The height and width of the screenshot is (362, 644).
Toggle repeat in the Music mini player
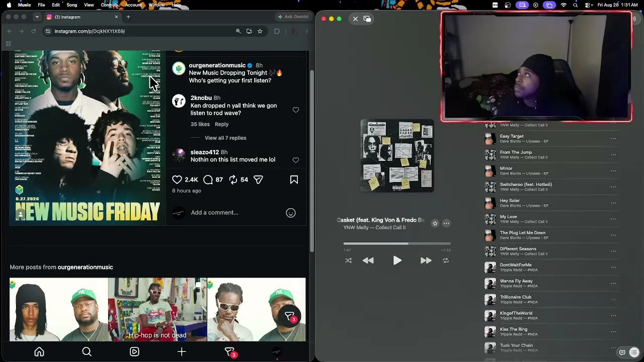click(x=445, y=260)
